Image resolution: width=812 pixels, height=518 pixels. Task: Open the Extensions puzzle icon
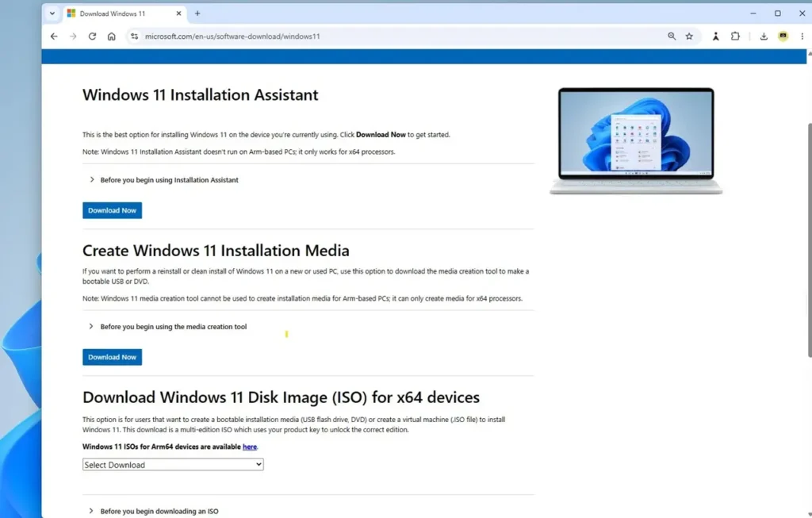tap(735, 36)
